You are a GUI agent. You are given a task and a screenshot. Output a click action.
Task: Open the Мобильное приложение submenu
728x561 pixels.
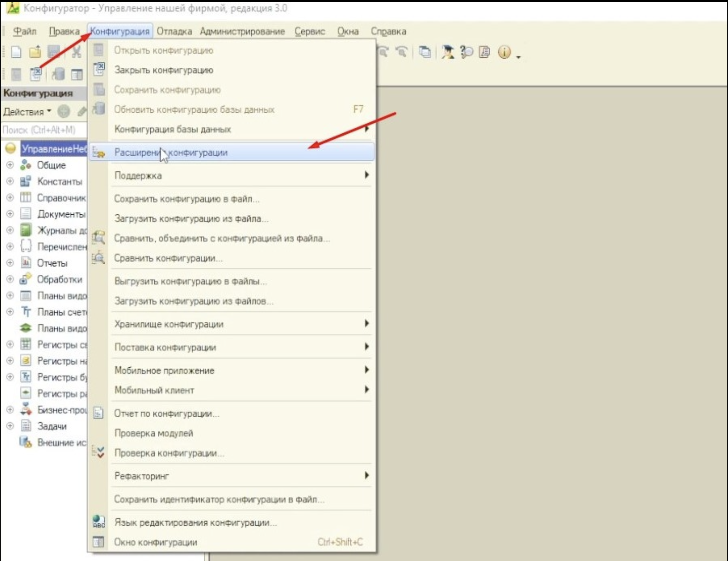[x=232, y=370]
